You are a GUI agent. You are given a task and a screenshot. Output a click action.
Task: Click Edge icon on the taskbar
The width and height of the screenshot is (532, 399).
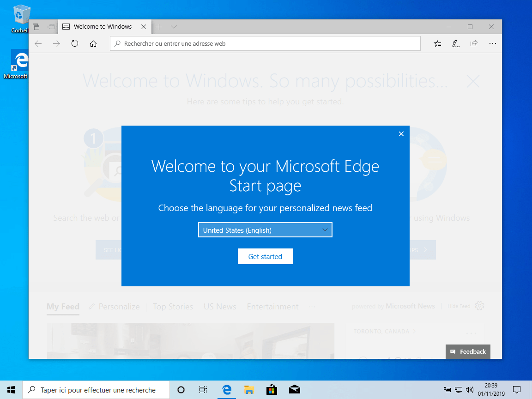[x=227, y=390]
